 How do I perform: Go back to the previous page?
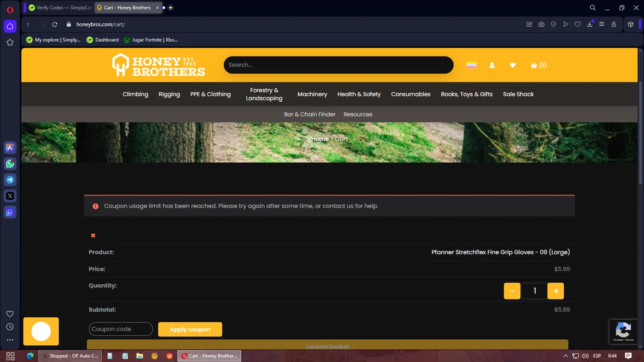click(28, 24)
